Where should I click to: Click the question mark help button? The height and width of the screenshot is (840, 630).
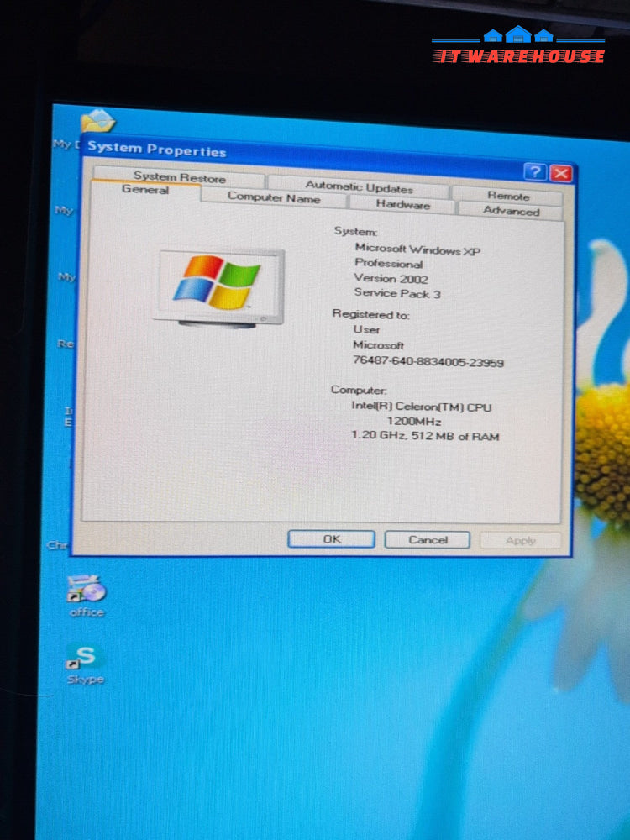pos(534,172)
